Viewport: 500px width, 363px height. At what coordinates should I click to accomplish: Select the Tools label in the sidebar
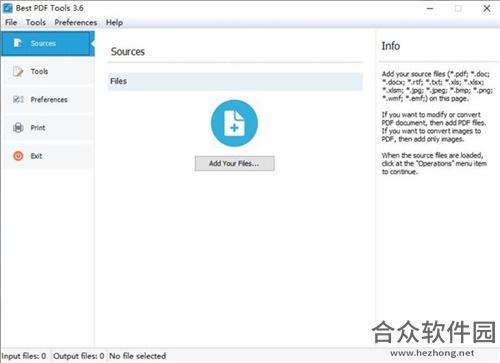(39, 71)
